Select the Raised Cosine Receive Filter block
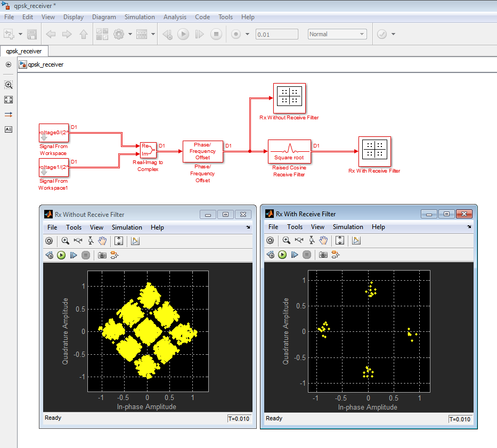Image resolution: width=497 pixels, height=448 pixels. tap(289, 151)
